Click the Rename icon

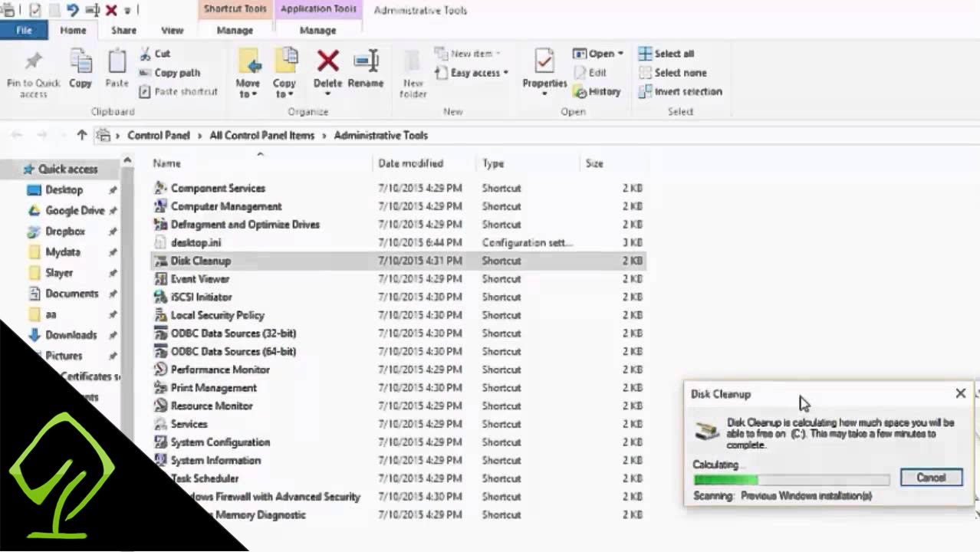click(366, 61)
